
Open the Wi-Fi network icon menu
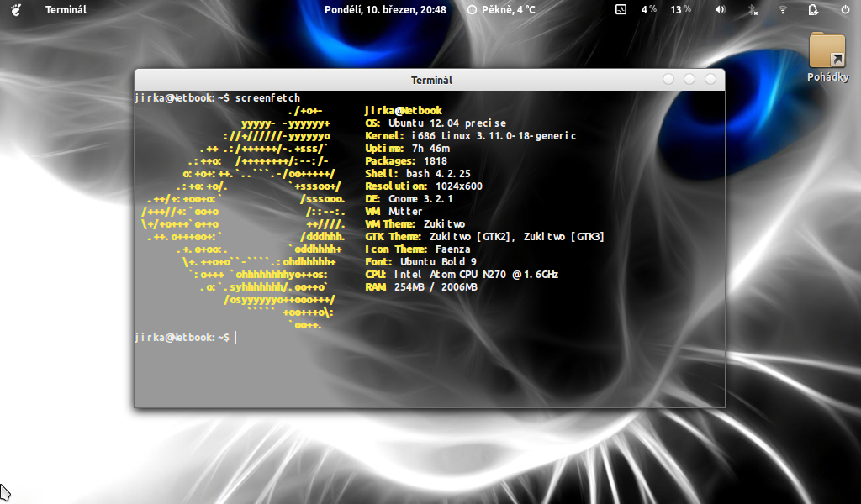coord(783,10)
